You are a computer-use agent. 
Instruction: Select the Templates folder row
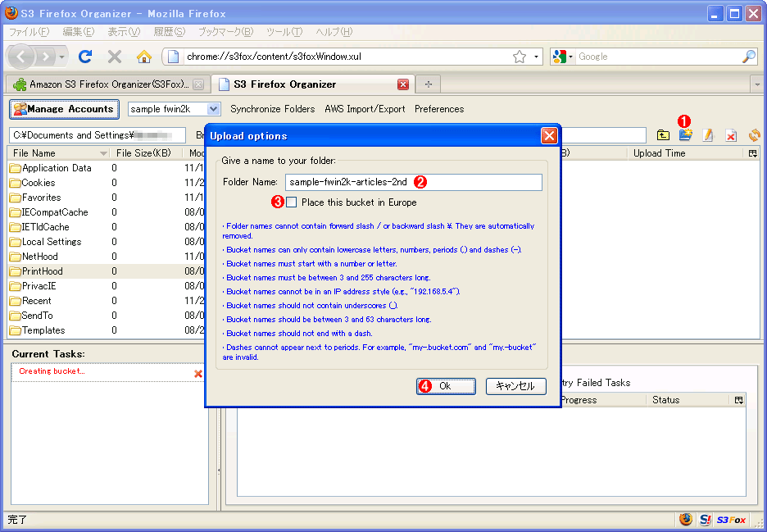pyautogui.click(x=106, y=330)
